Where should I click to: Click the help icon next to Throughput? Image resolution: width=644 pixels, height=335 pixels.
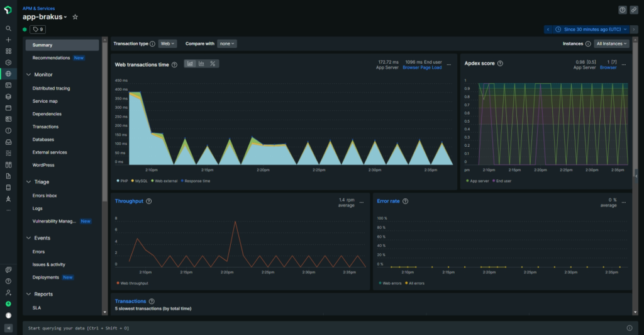[x=148, y=202]
